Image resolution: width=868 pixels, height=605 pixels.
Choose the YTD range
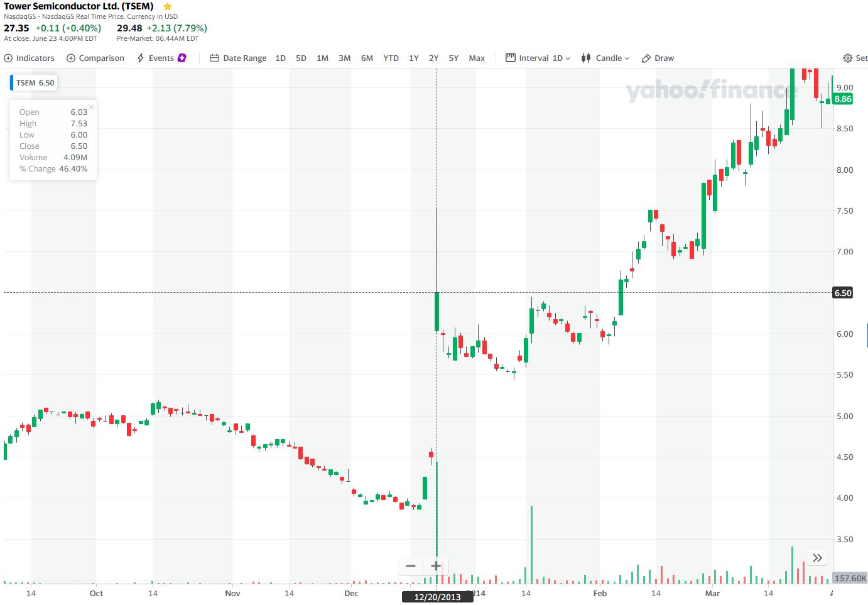pos(391,58)
